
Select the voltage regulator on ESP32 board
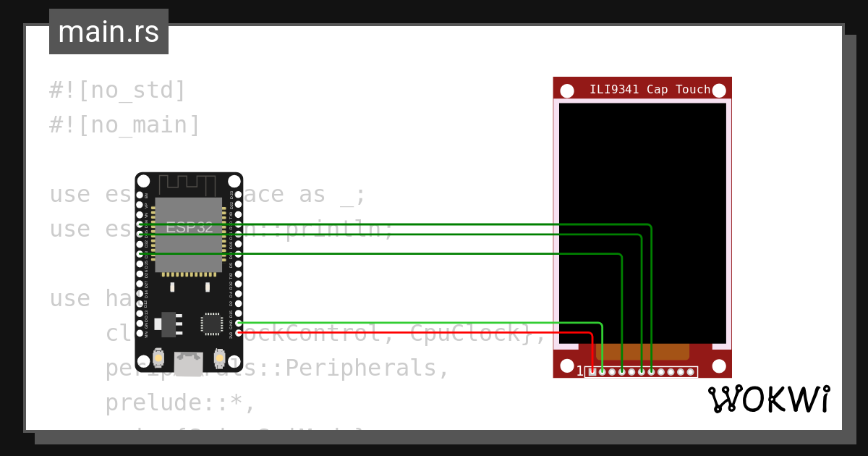click(169, 324)
